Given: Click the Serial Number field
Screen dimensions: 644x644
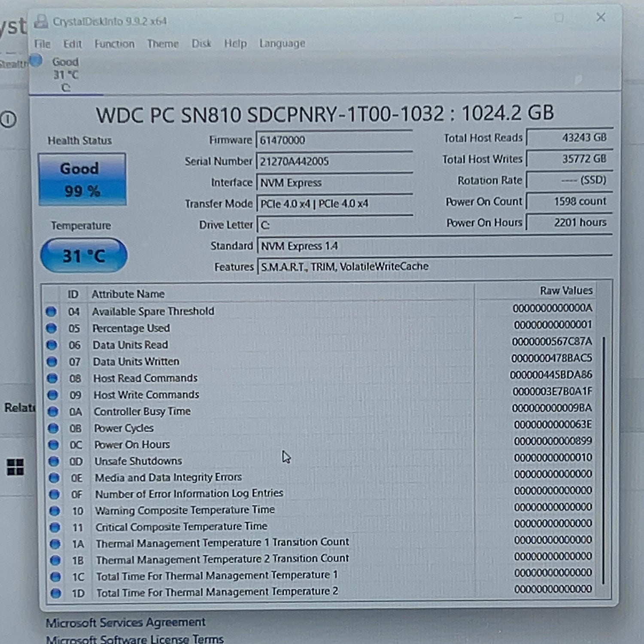Looking at the screenshot, I should click(334, 161).
